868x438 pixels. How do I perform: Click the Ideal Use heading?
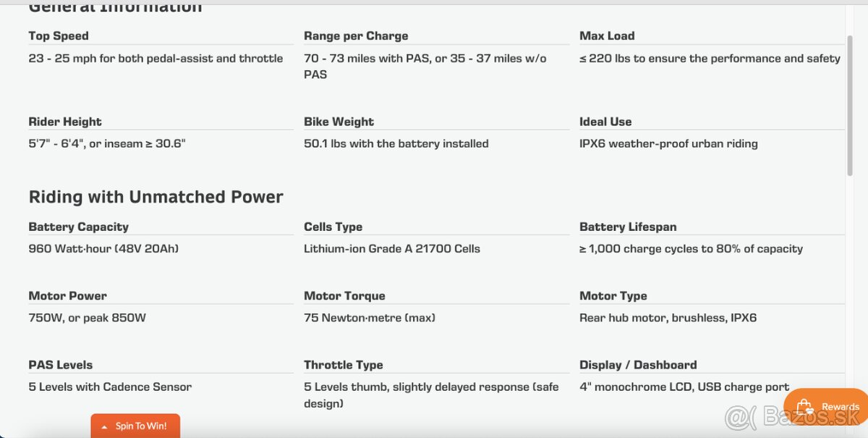(605, 122)
